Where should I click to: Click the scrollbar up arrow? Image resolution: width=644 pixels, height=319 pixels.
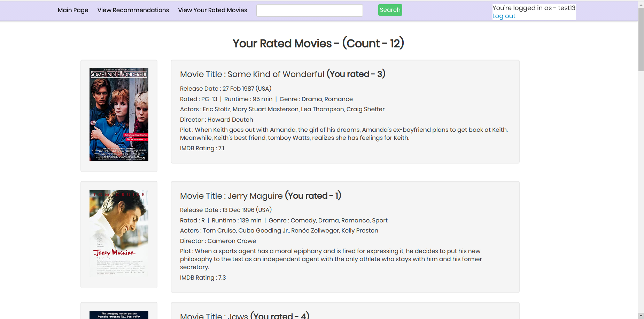click(x=641, y=5)
